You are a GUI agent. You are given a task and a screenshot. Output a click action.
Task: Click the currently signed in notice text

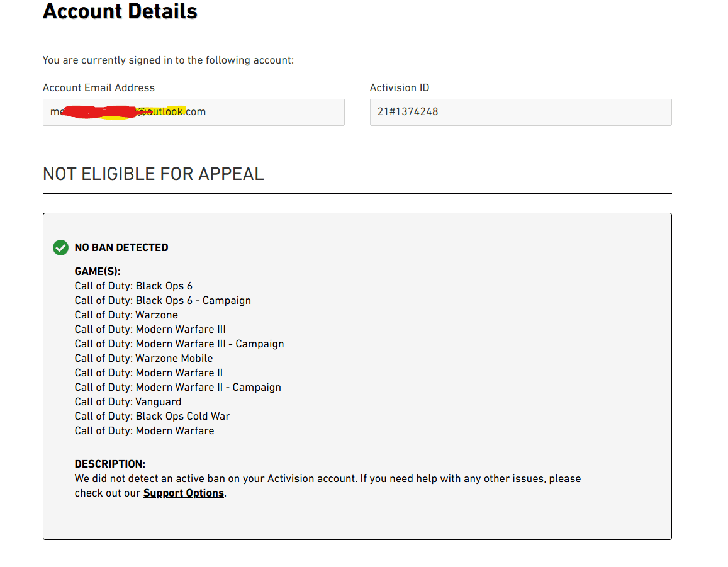click(x=168, y=60)
